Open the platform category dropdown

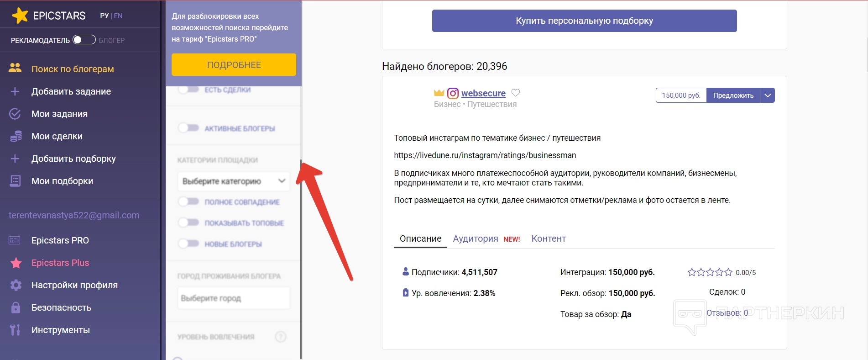[233, 181]
